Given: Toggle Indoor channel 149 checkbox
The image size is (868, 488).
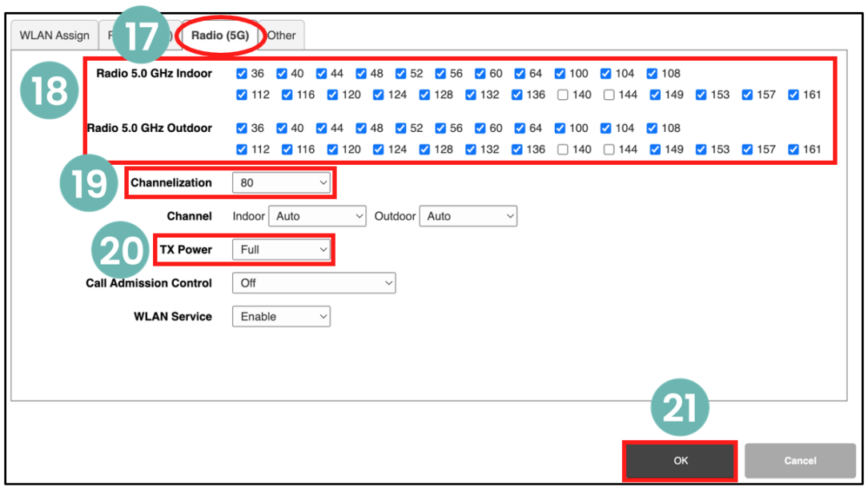Looking at the screenshot, I should (x=655, y=95).
